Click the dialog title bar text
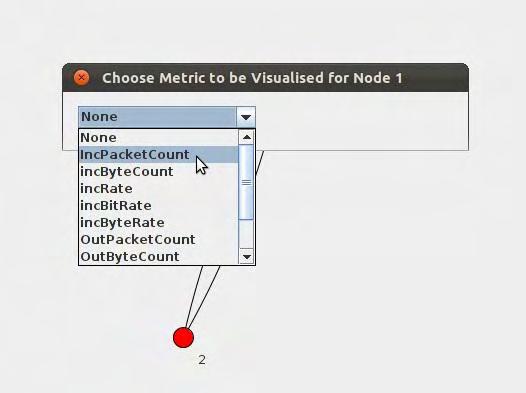 (252, 78)
